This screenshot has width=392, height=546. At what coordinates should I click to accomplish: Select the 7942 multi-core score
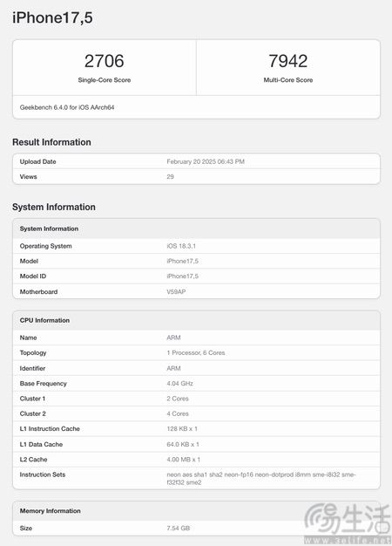[288, 61]
